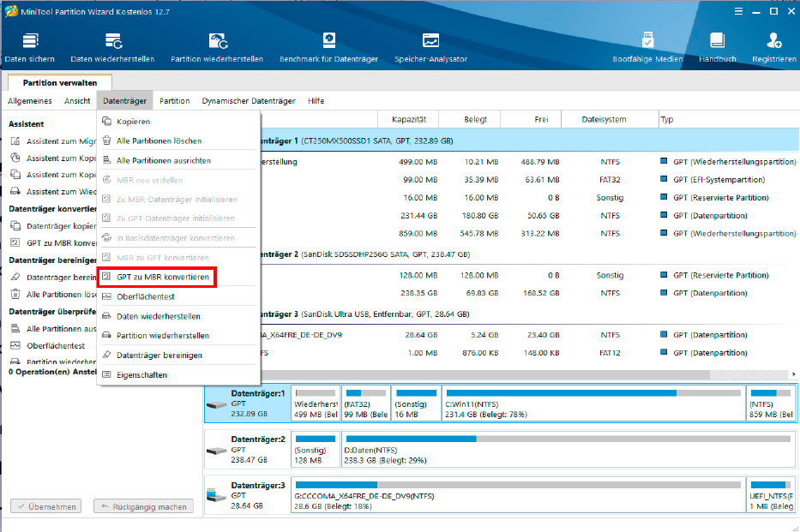
Task: Select Daten wiederherstellen in the dropdown menu
Action: tap(178, 316)
